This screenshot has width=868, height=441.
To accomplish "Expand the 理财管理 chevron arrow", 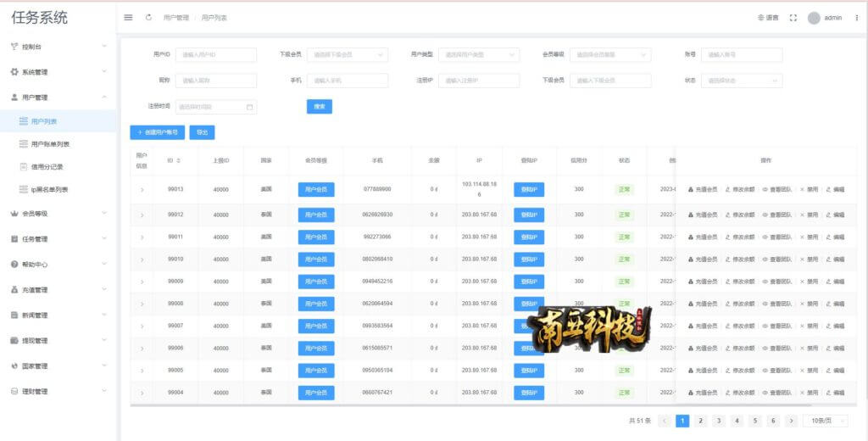I will click(x=104, y=391).
